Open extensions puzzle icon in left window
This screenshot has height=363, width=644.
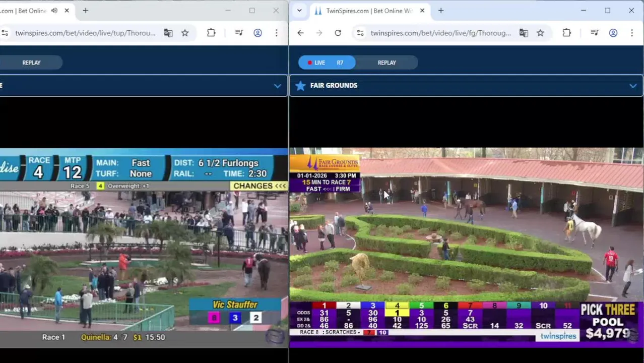(211, 33)
